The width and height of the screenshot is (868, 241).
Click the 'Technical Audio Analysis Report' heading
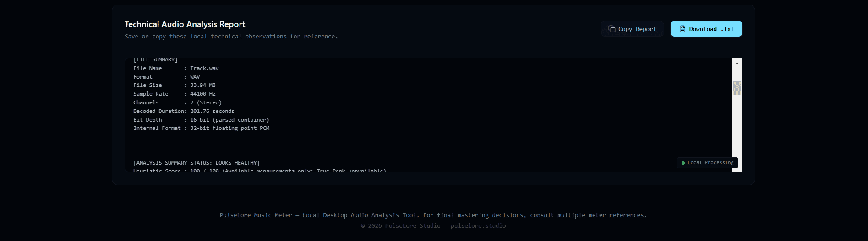(x=185, y=24)
